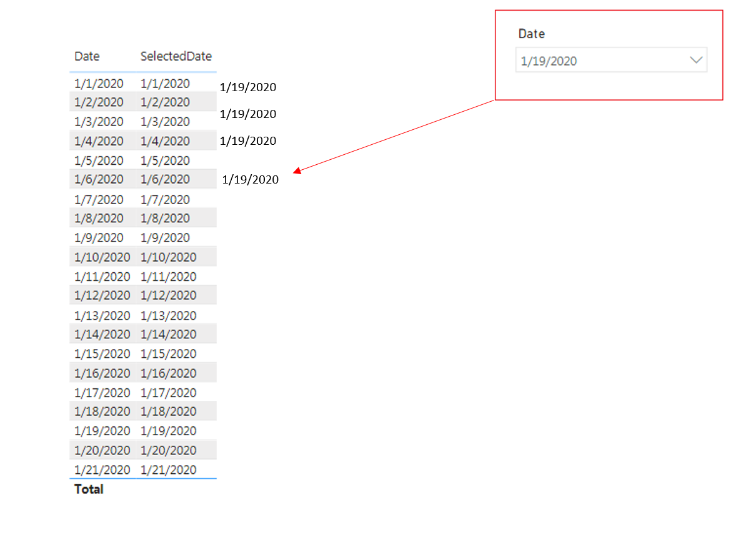The width and height of the screenshot is (736, 560).
Task: Click 1/13/2020 in the SelectedDate column
Action: [x=168, y=316]
